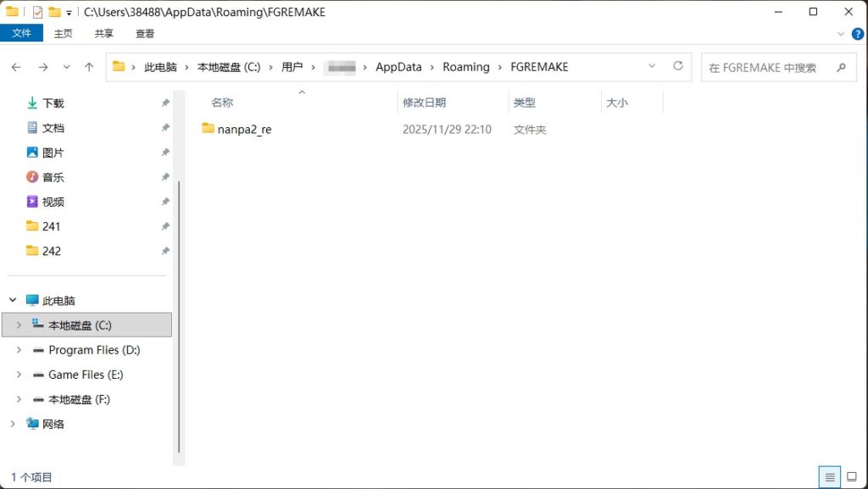The image size is (868, 489).
Task: Click Roaming in the address breadcrumb
Action: point(466,67)
